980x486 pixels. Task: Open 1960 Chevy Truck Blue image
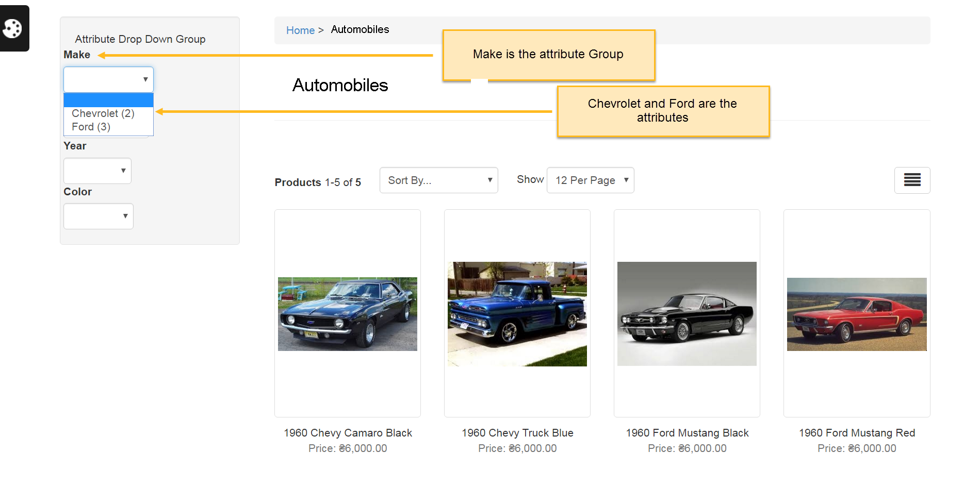click(x=517, y=314)
